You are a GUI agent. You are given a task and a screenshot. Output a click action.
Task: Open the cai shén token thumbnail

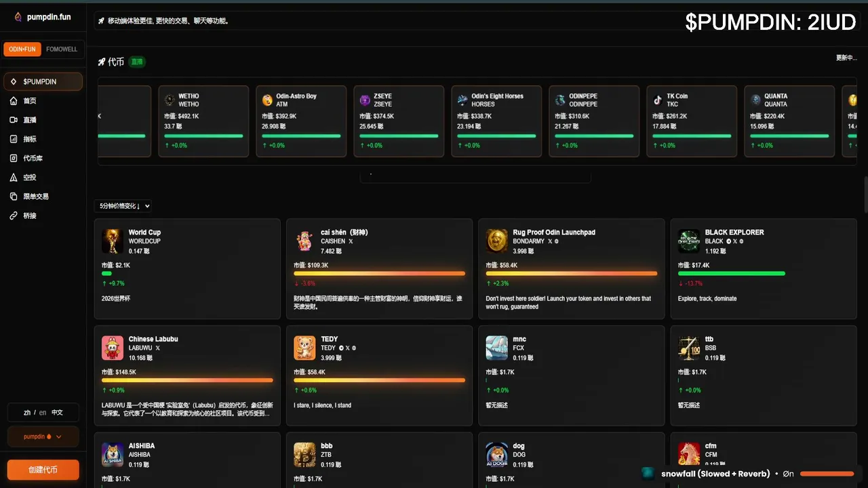305,241
